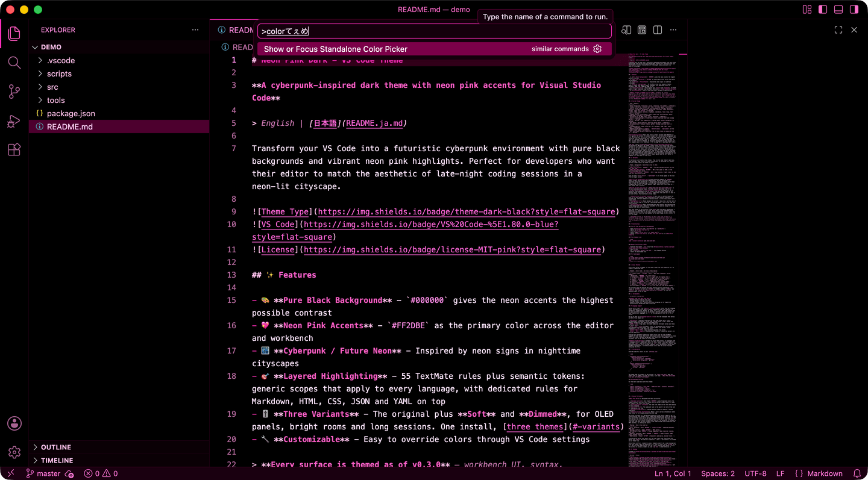Open markdown preview to the side
The width and height of the screenshot is (868, 480).
(626, 30)
